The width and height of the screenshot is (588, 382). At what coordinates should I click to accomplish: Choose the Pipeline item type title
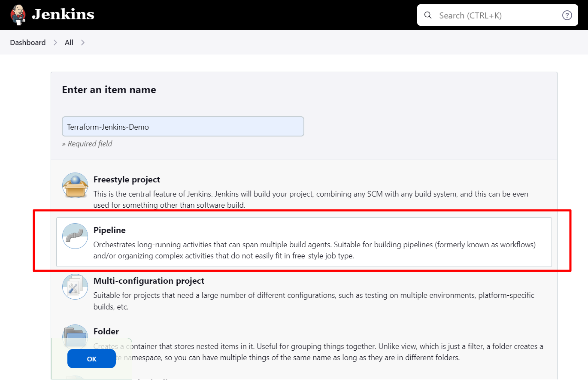point(109,230)
